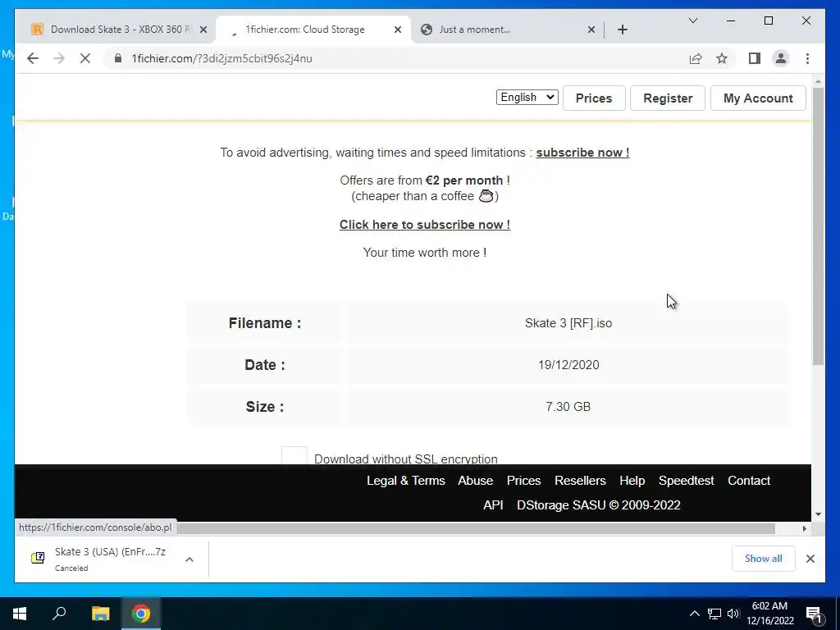840x630 pixels.
Task: Open Legal & Terms footer link
Action: tap(405, 481)
